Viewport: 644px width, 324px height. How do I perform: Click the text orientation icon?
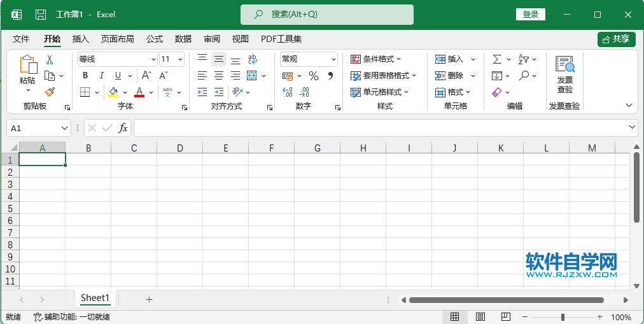[237, 92]
